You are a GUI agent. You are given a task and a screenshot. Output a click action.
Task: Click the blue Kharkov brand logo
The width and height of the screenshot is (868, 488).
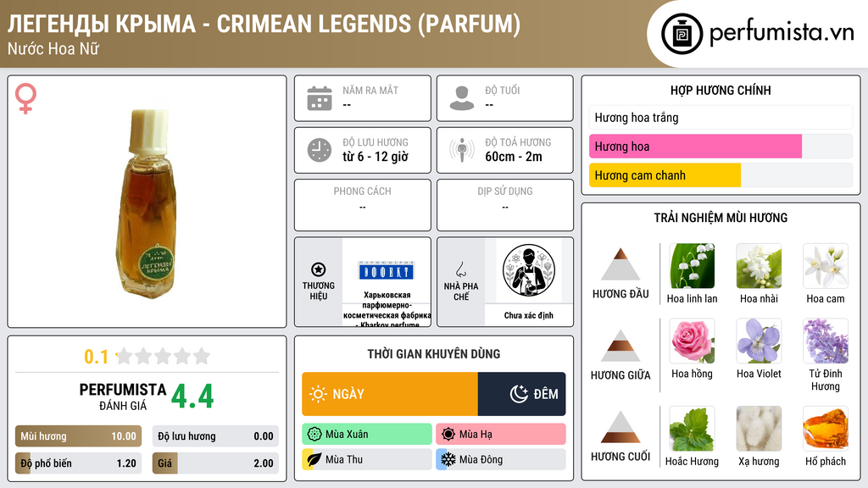[x=387, y=270]
